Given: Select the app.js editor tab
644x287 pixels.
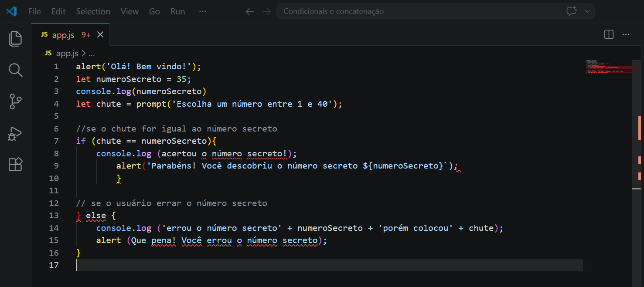Looking at the screenshot, I should [x=63, y=35].
